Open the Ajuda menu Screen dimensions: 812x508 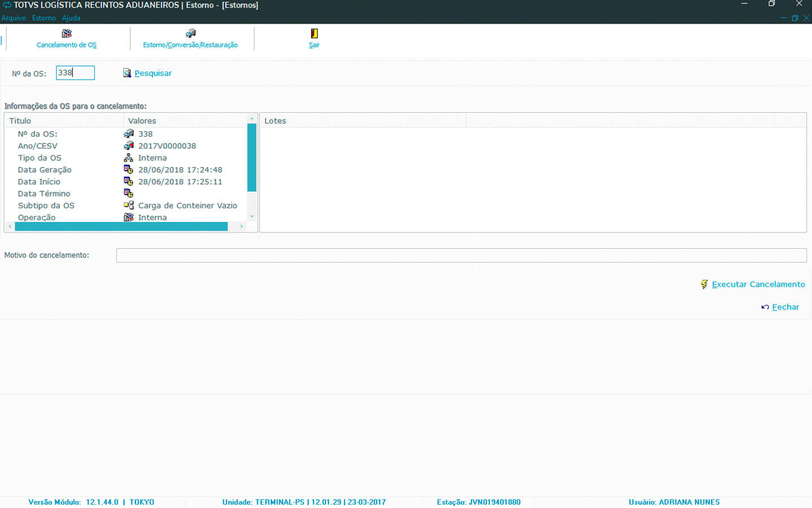tap(71, 18)
